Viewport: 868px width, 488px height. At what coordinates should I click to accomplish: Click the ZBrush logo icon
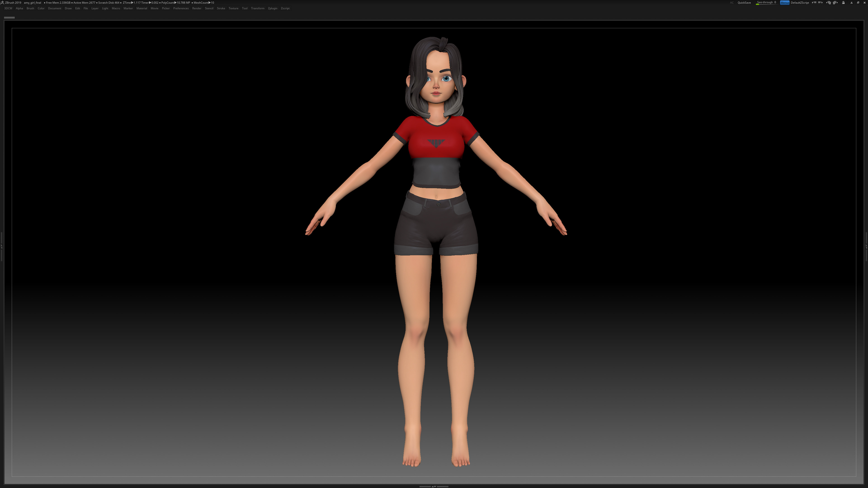pyautogui.click(x=2, y=3)
